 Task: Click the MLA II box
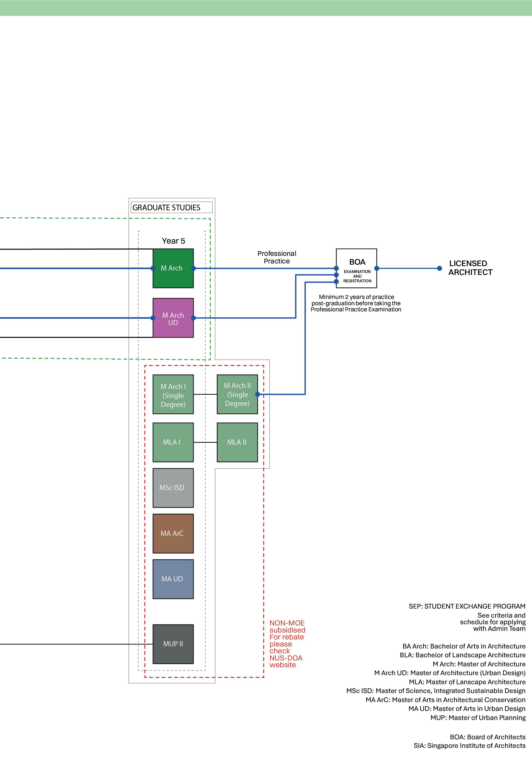coord(237,442)
